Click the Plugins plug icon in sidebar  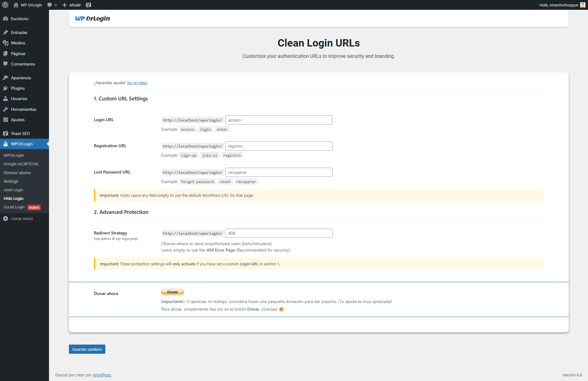[6, 88]
